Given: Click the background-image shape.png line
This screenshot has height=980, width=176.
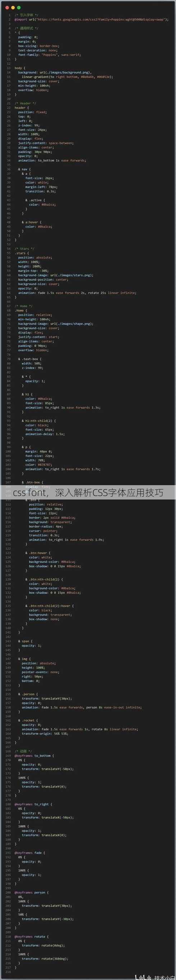Looking at the screenshot, I should click(56, 324).
